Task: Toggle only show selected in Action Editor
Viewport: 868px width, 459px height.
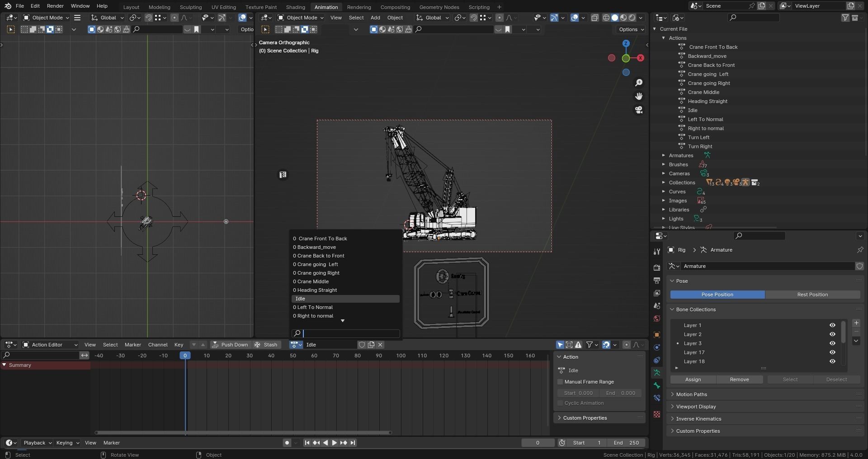Action: pyautogui.click(x=560, y=345)
